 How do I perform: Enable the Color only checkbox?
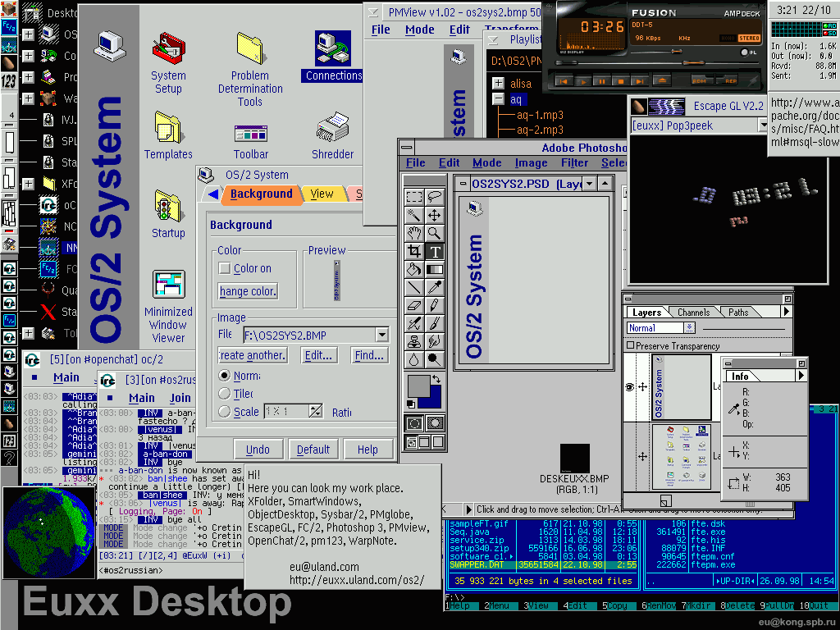[225, 268]
